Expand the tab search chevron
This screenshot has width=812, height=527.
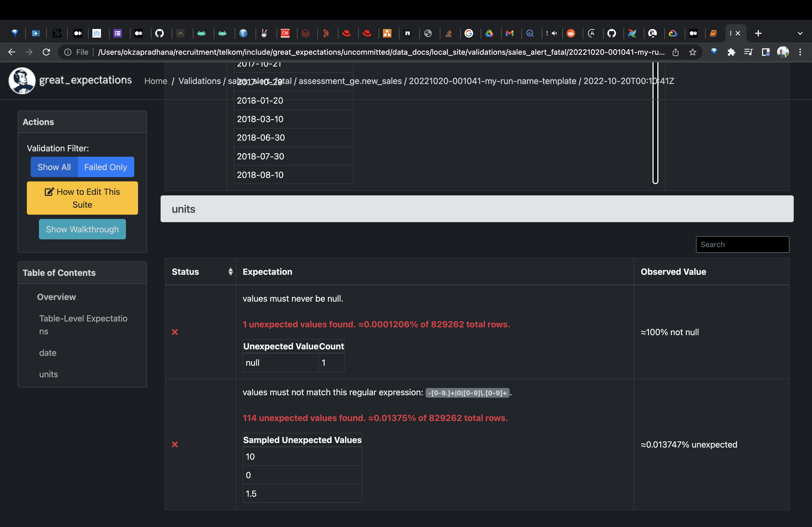pos(800,33)
